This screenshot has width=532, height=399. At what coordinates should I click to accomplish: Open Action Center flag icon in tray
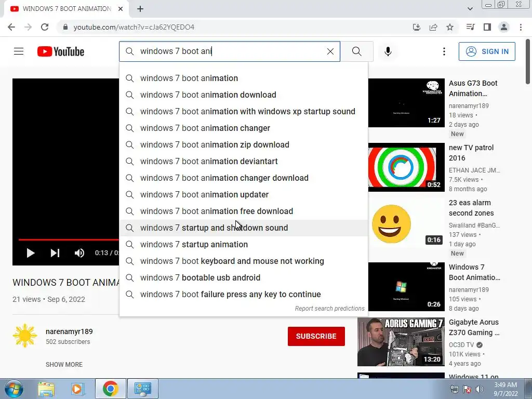[467, 389]
